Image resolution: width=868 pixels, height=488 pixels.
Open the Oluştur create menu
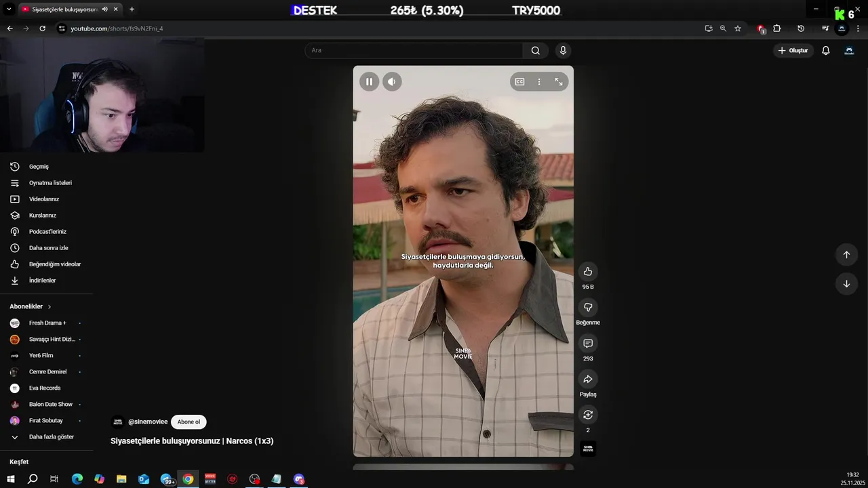tap(793, 50)
